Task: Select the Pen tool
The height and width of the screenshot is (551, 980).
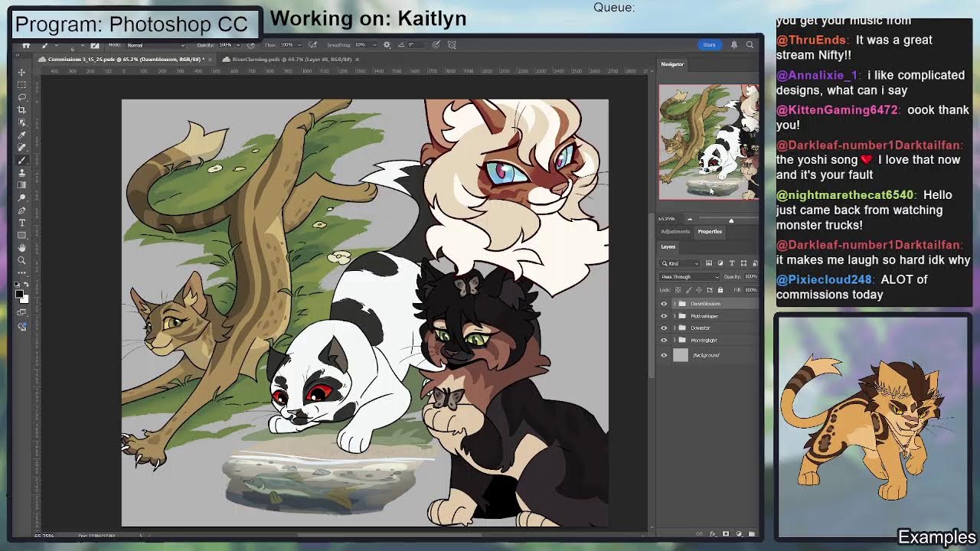Action: [x=21, y=210]
